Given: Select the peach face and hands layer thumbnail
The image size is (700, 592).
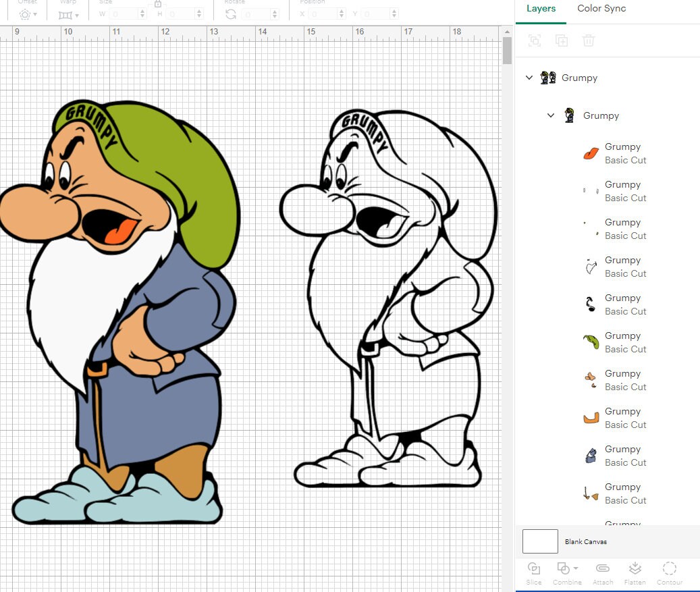Looking at the screenshot, I should (591, 379).
